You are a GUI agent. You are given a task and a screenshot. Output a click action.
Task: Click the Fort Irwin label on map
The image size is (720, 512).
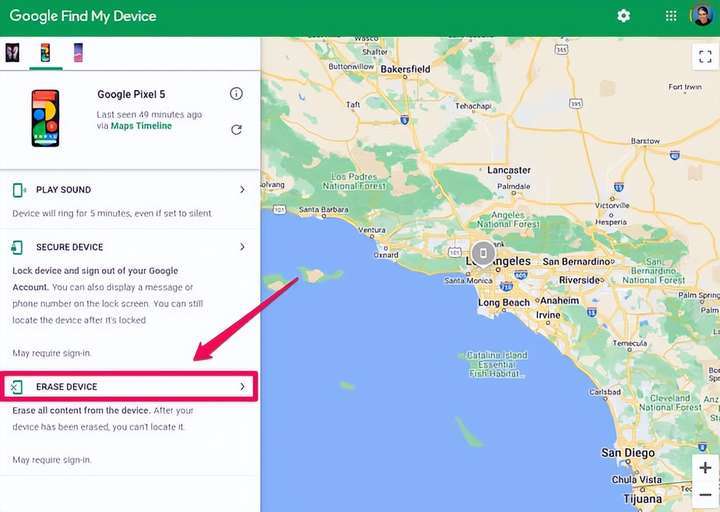pos(685,87)
